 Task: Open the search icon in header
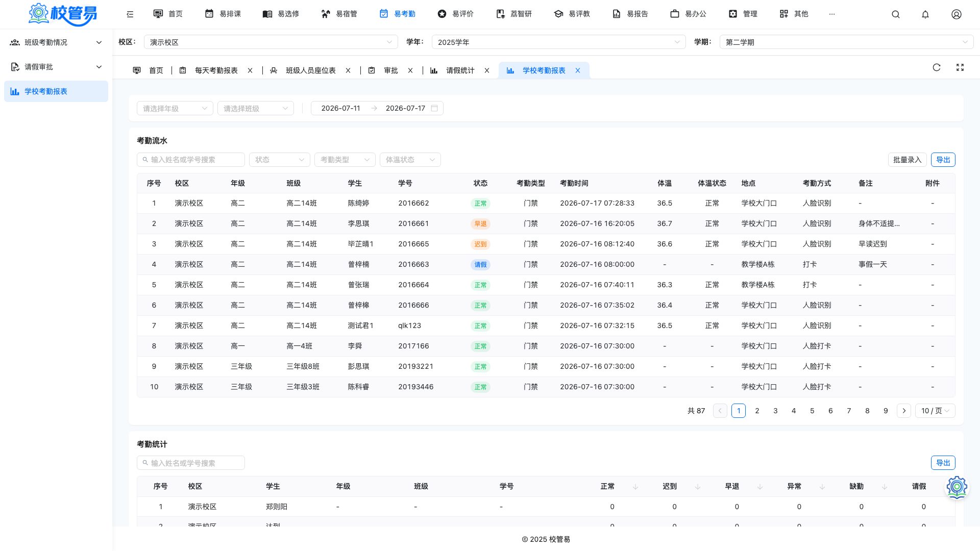point(896,14)
